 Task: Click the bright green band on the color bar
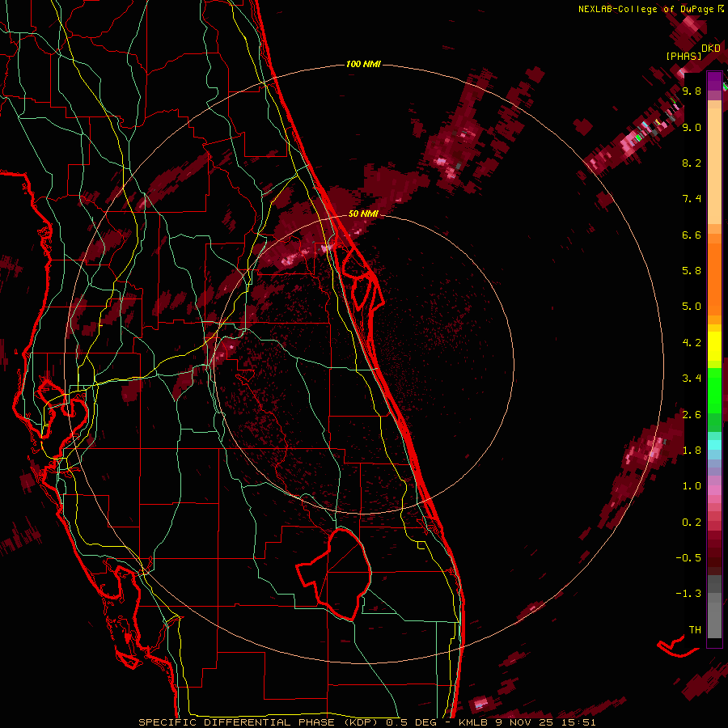pyautogui.click(x=714, y=390)
